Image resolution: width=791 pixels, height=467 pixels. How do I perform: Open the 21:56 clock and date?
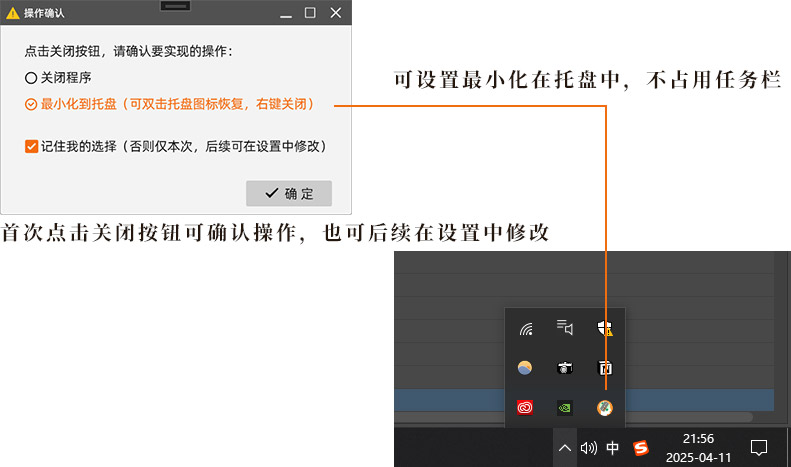698,448
